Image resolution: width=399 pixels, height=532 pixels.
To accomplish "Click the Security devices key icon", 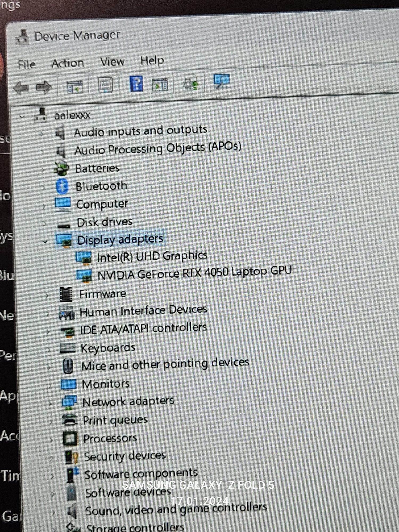I will [x=72, y=457].
